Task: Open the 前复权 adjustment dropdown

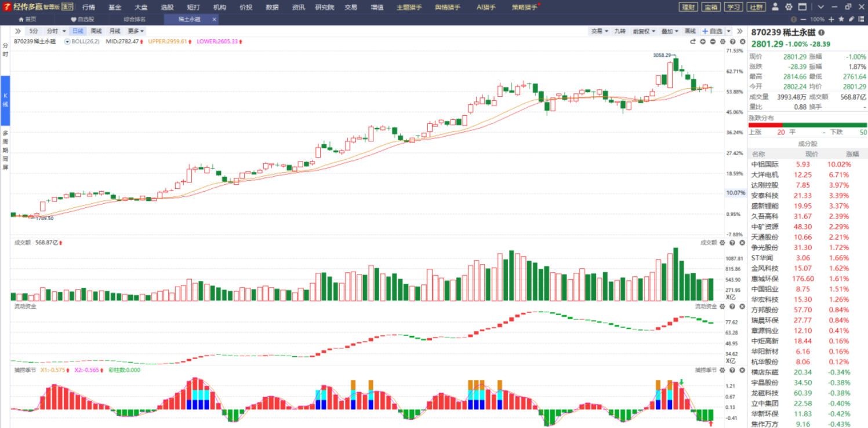Action: (x=643, y=31)
